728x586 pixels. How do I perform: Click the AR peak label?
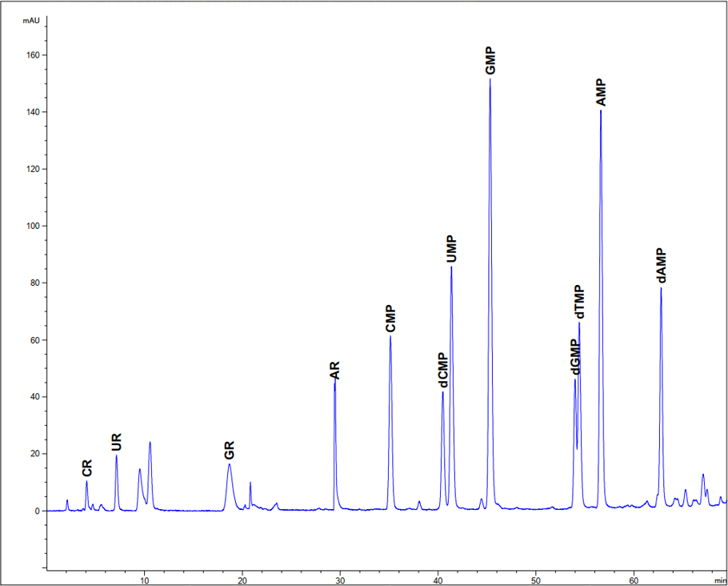pyautogui.click(x=334, y=370)
